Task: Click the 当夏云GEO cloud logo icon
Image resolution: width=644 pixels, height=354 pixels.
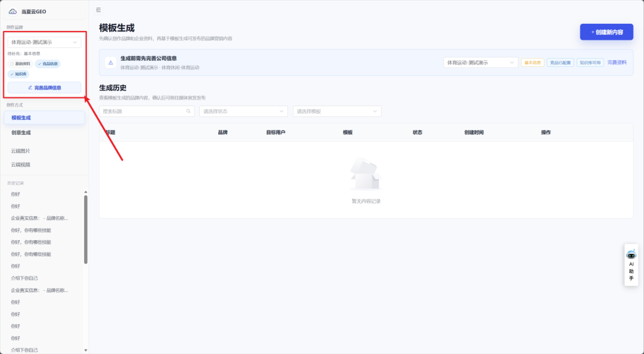Action: [x=13, y=11]
